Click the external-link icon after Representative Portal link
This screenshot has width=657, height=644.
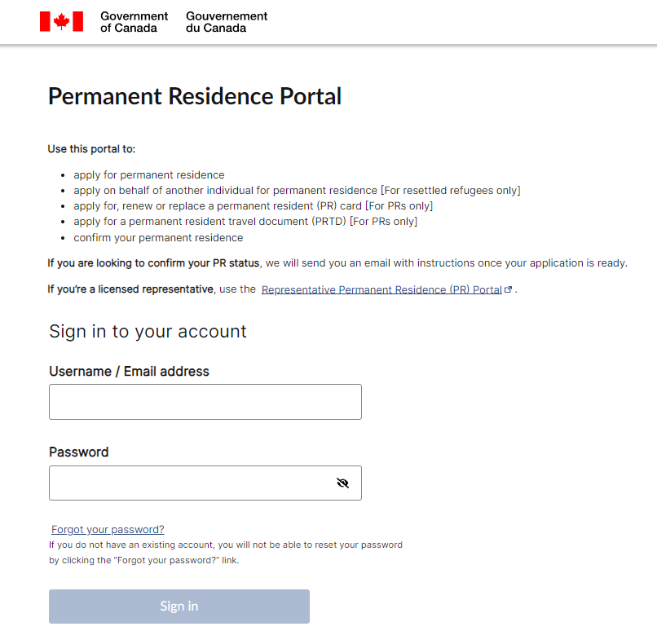509,290
